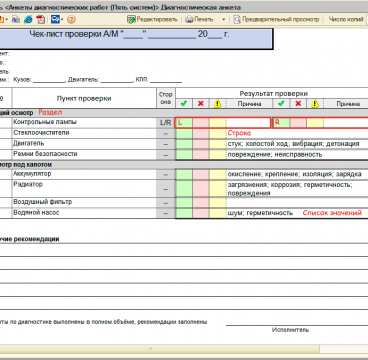The height and width of the screenshot is (360, 368).
Task: Select the Радиатор row label
Action: [x=28, y=184]
